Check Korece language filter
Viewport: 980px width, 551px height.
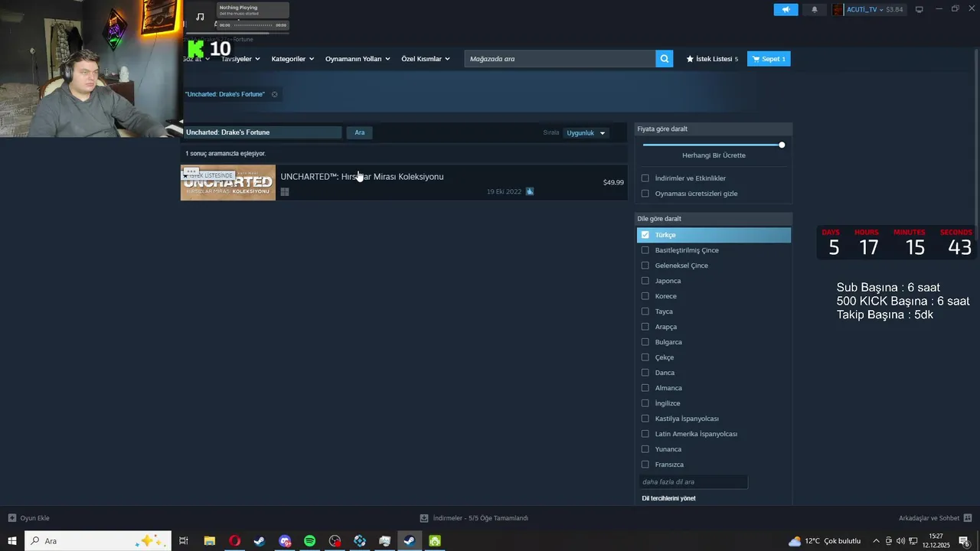[645, 296]
